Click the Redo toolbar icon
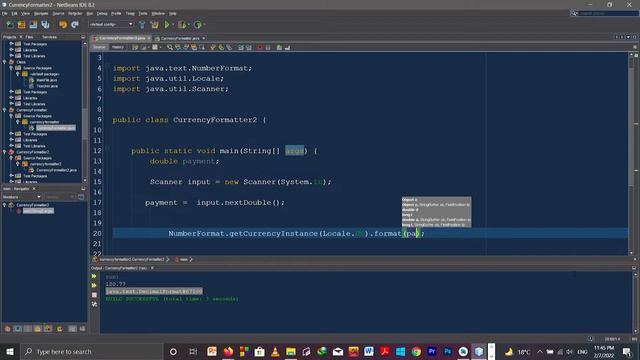This screenshot has height=360, width=640. click(x=75, y=25)
